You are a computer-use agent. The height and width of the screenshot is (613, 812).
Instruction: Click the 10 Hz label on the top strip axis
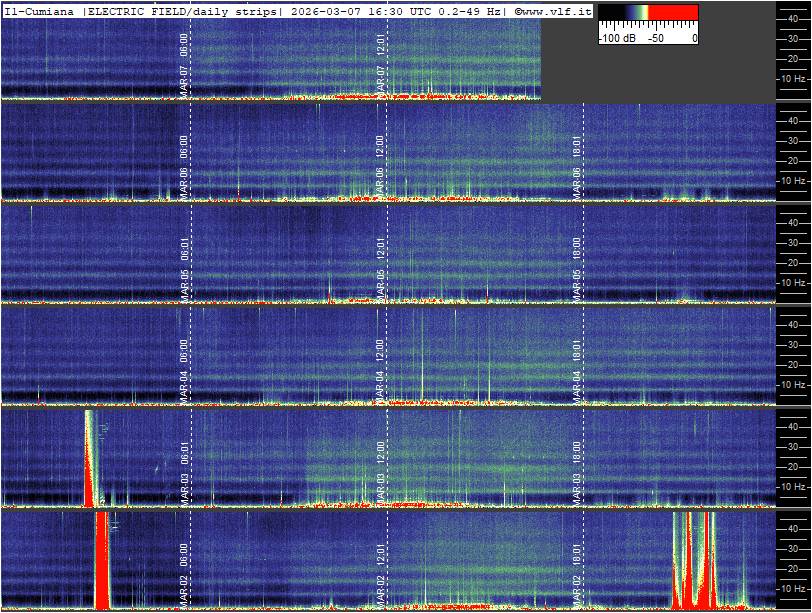coord(794,78)
